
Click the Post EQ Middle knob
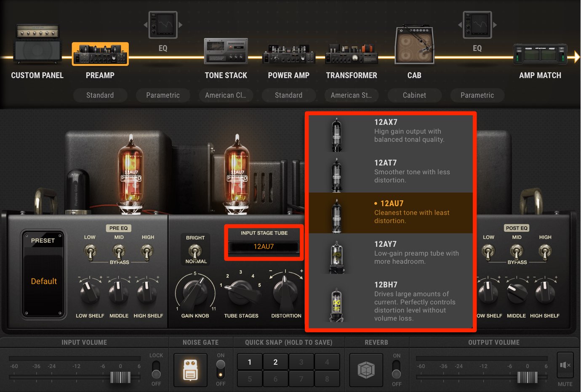517,293
